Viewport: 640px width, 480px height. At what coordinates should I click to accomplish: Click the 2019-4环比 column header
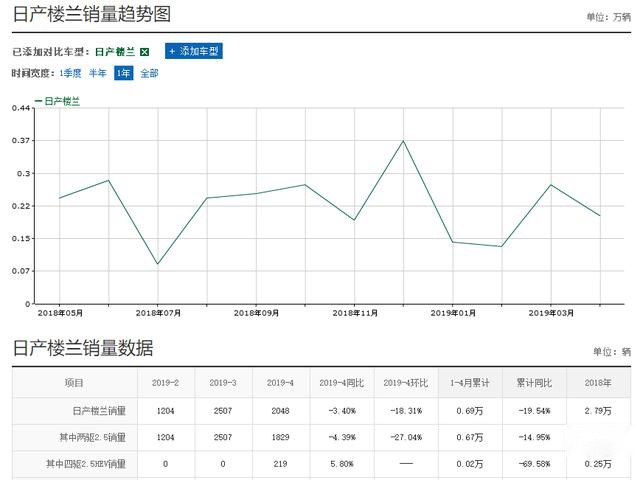tap(406, 383)
